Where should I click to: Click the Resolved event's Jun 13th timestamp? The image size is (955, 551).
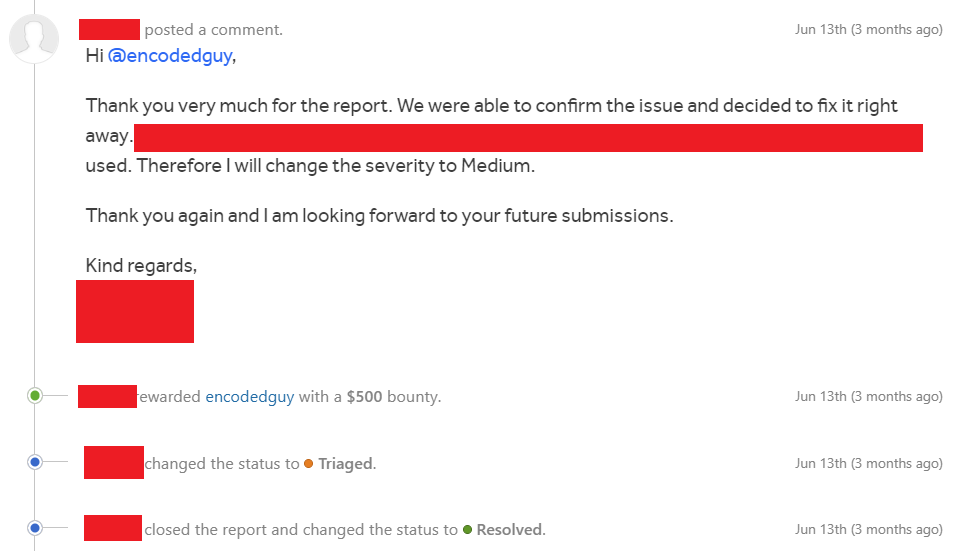tap(869, 530)
